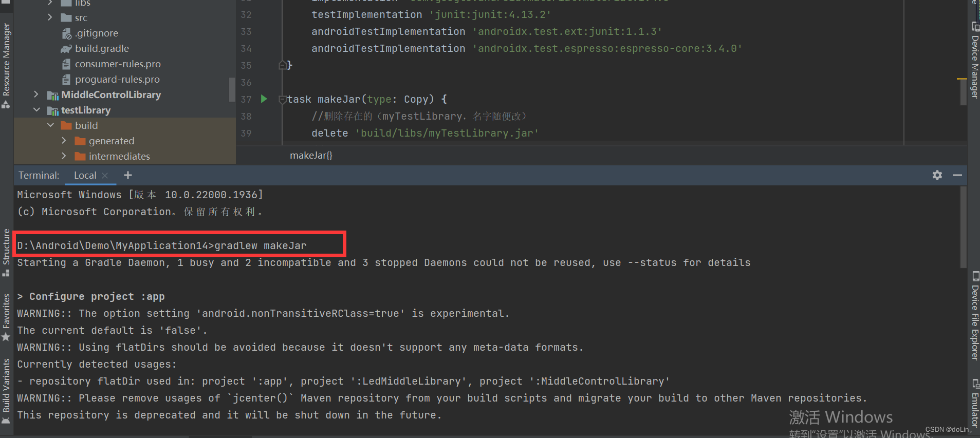This screenshot has height=438, width=980.
Task: Open the Device Manager side panel
Action: pyautogui.click(x=974, y=61)
